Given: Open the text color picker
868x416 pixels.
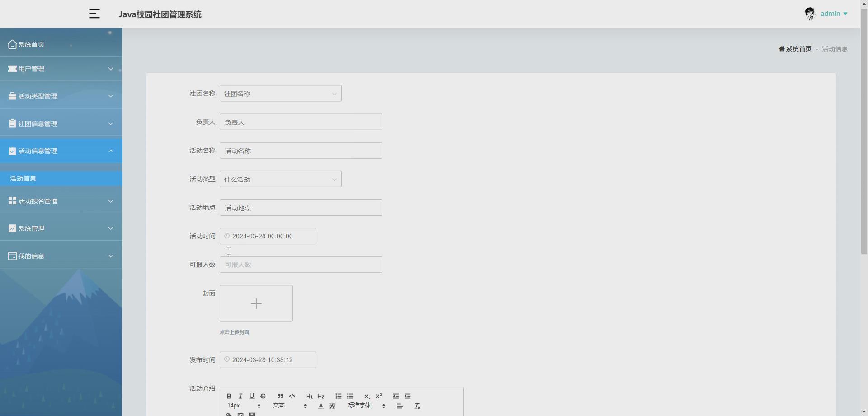Looking at the screenshot, I should (321, 406).
